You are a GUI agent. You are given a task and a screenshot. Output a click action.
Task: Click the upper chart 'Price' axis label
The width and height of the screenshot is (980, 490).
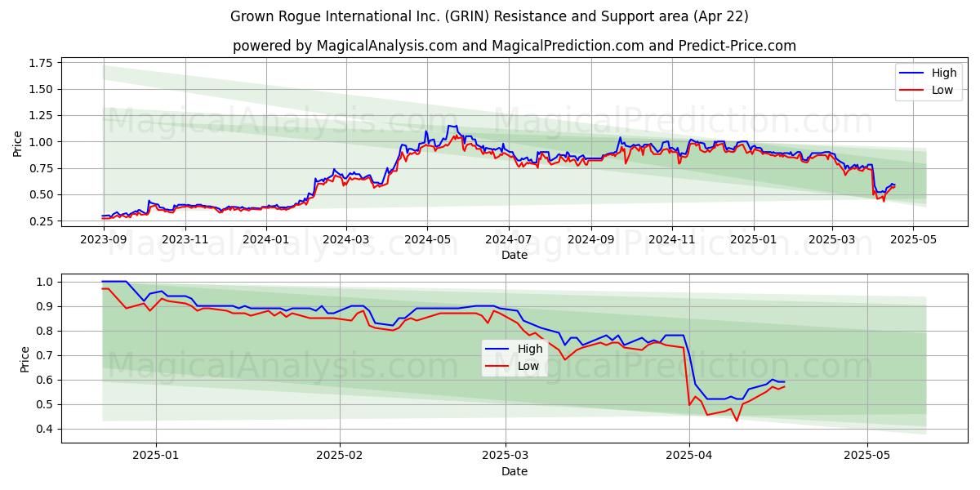(18, 143)
